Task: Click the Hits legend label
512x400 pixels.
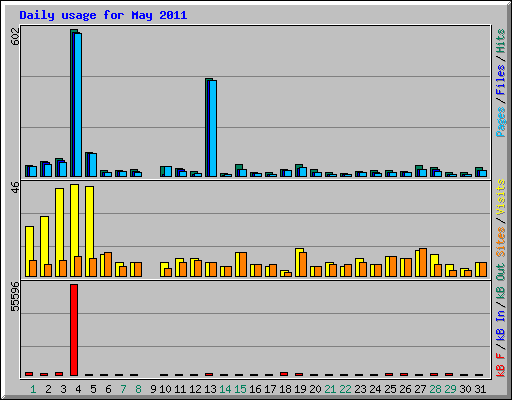Action: pyautogui.click(x=500, y=41)
